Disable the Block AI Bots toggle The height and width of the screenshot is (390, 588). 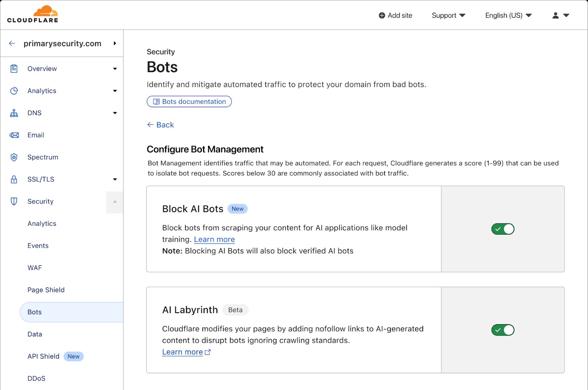click(503, 229)
